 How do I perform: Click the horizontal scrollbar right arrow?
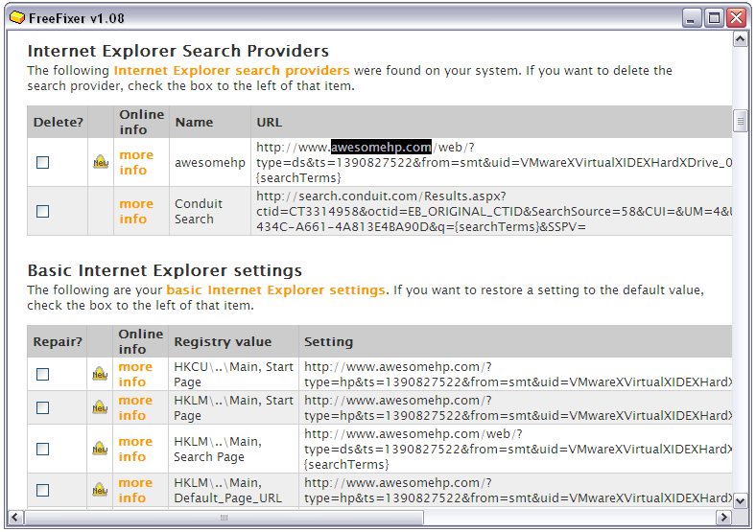coord(723,518)
